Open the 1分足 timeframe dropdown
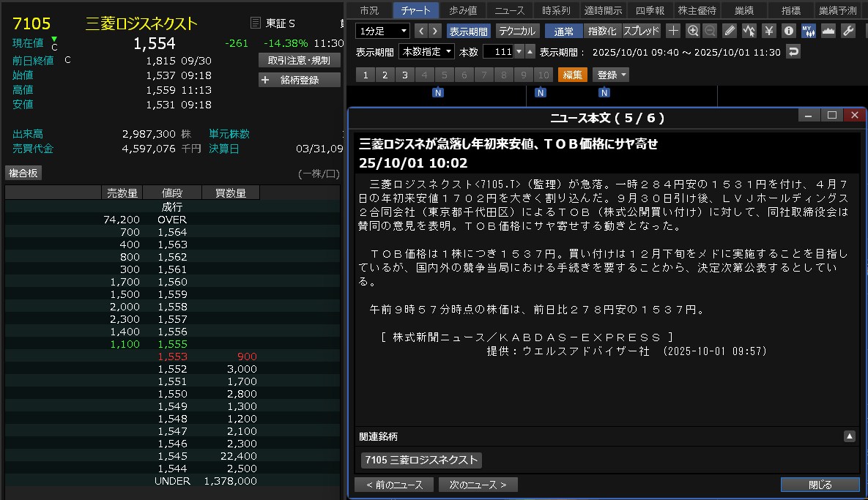Viewport: 868px width, 500px height. [x=383, y=31]
